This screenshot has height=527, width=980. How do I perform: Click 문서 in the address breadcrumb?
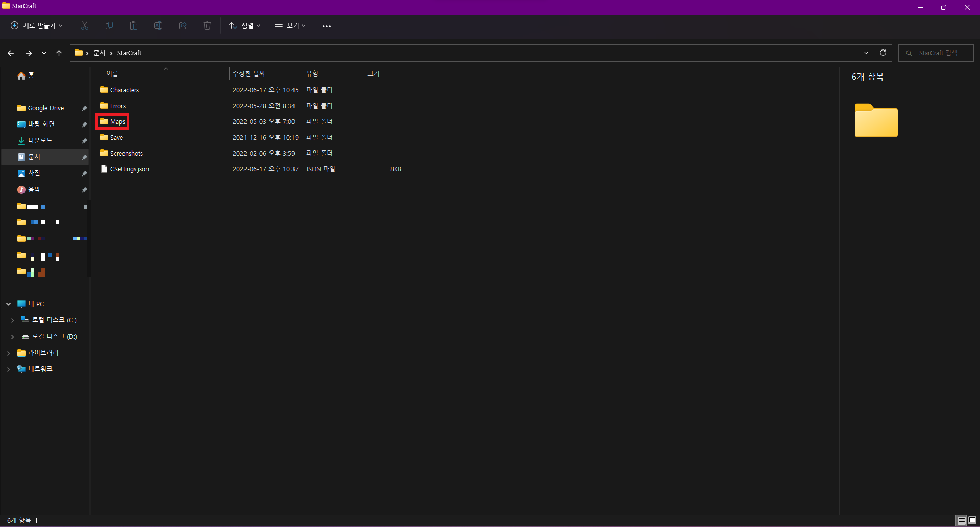click(100, 53)
